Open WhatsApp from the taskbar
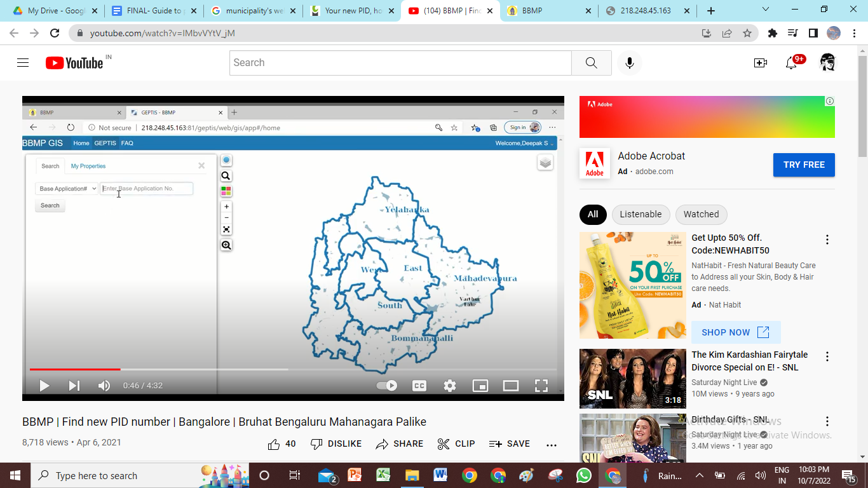 tap(583, 475)
